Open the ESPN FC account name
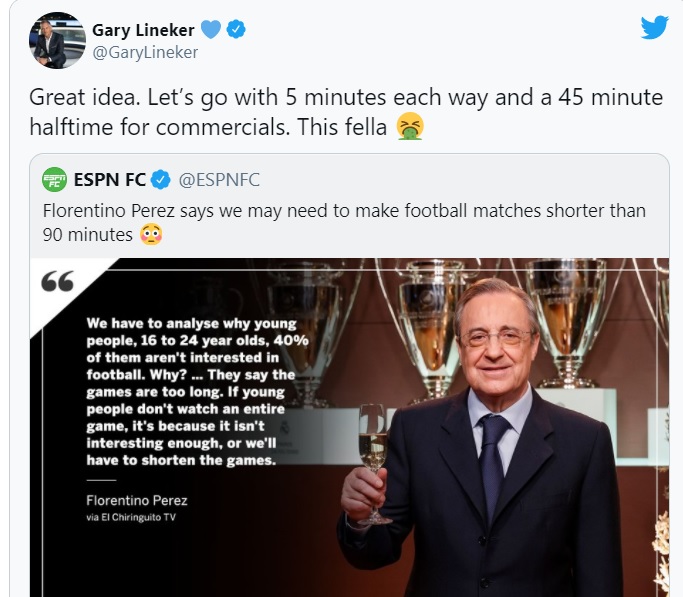Screen dimensions: 683x597 [x=110, y=181]
